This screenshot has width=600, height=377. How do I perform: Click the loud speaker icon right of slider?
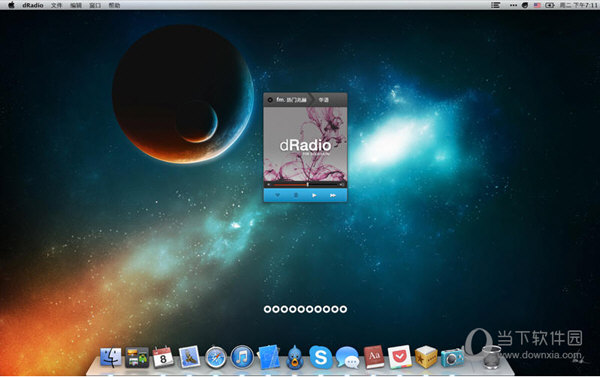[342, 184]
